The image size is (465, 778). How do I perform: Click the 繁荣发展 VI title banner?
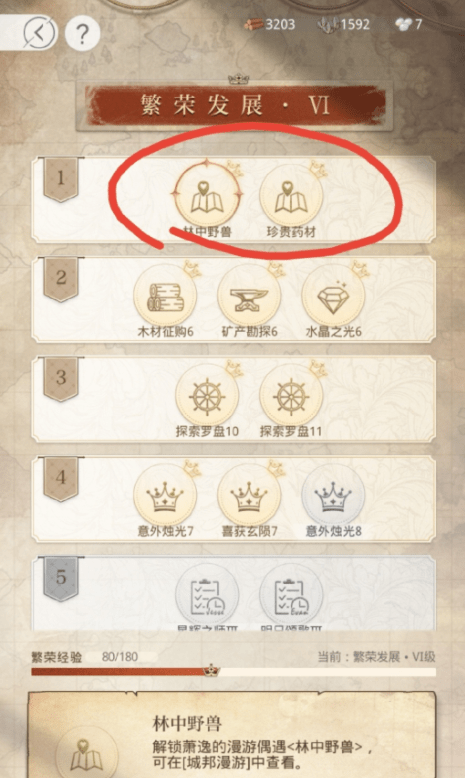235,105
